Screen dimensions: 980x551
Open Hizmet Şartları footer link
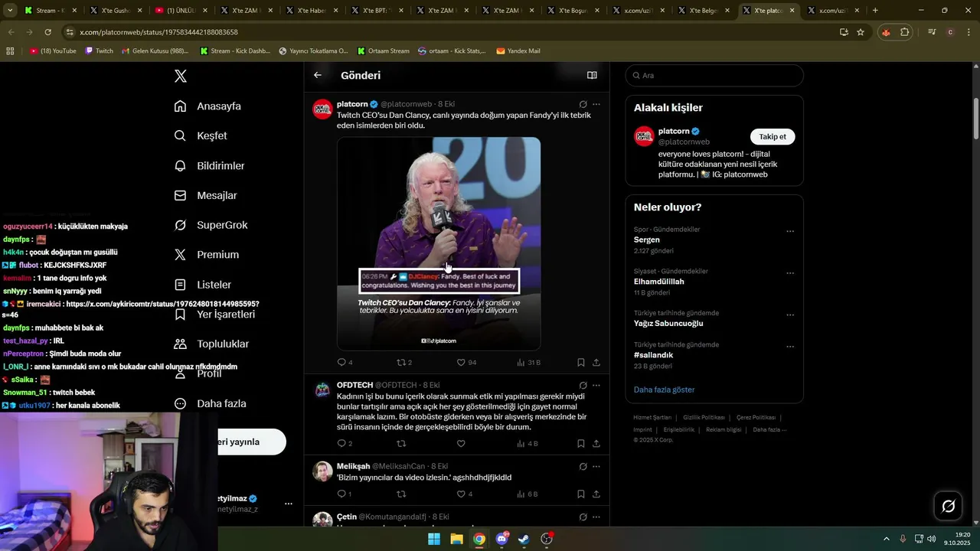tap(652, 417)
